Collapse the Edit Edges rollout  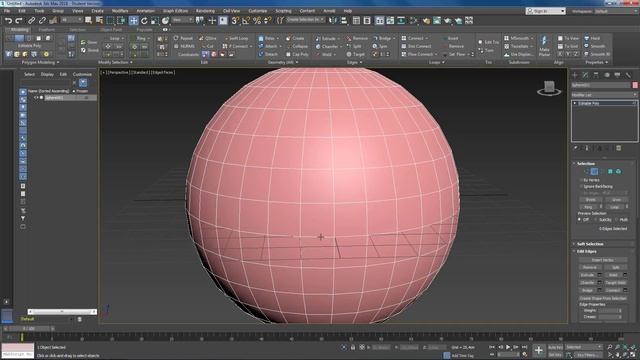coord(587,251)
